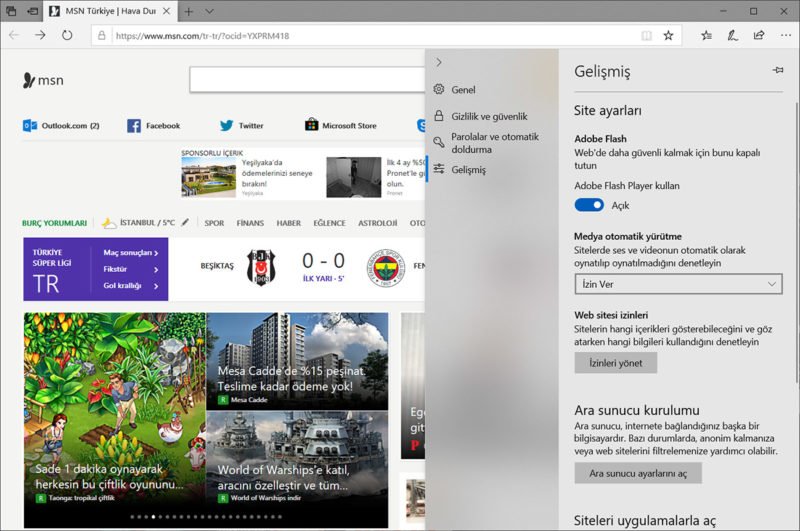The width and height of the screenshot is (800, 531).
Task: Open Fikstür link in Süper Lig box
Action: click(131, 269)
